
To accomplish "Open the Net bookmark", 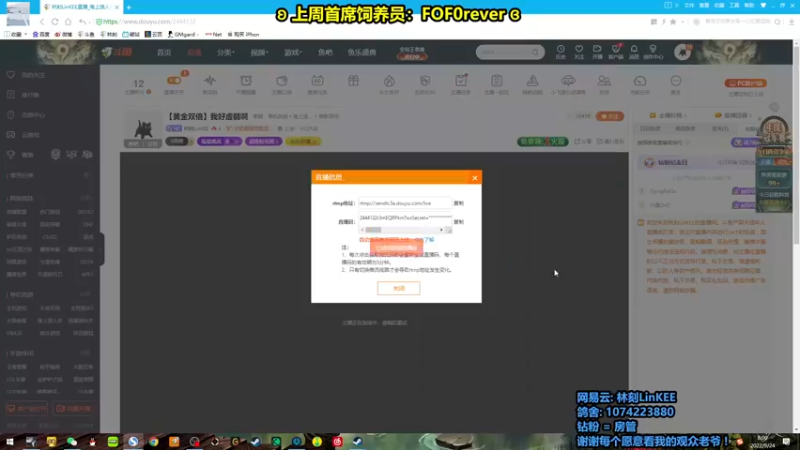I will click(x=213, y=34).
